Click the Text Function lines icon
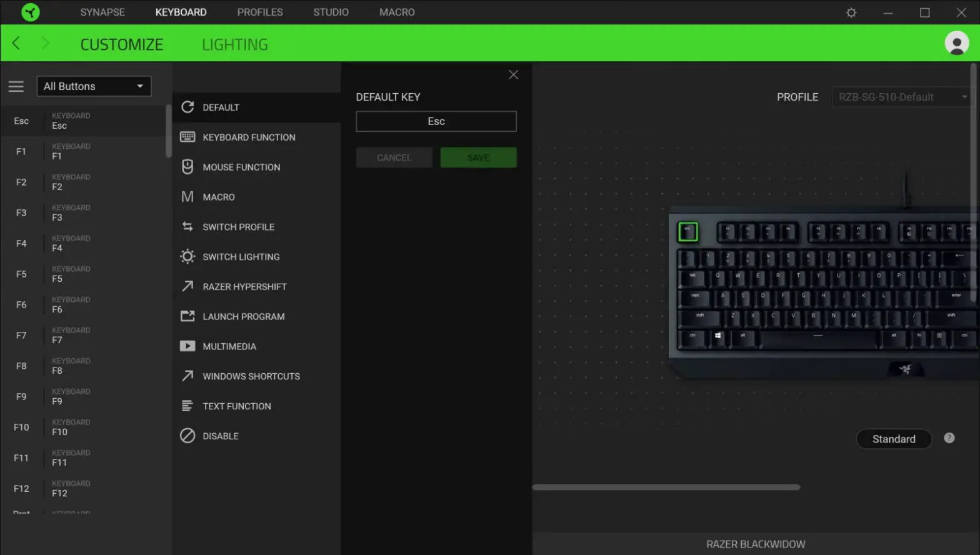 (187, 406)
